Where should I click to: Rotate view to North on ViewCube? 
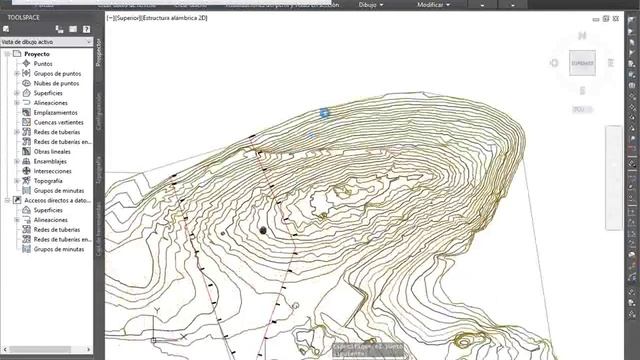coord(582,36)
